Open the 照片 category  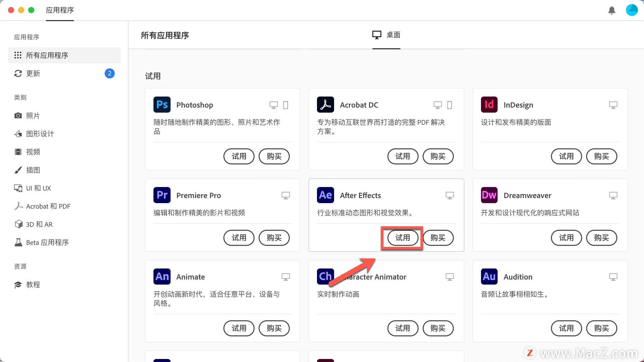pyautogui.click(x=64, y=116)
